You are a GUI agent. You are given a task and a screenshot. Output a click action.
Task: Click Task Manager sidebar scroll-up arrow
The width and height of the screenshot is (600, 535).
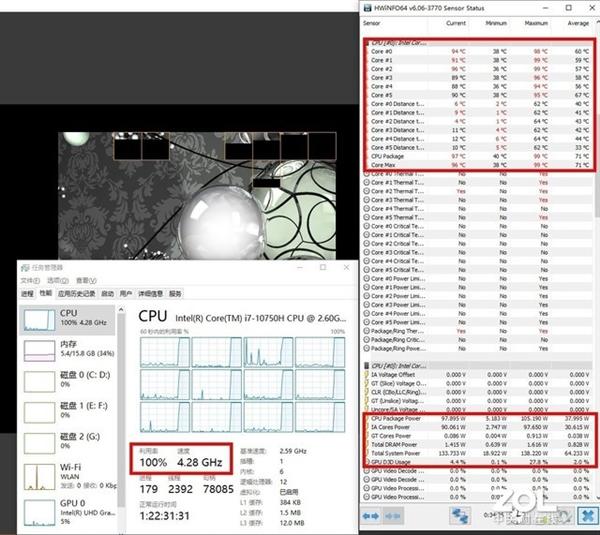[x=121, y=310]
